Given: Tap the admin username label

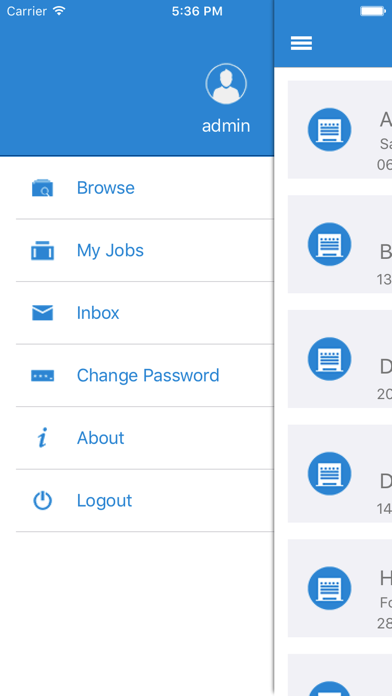Looking at the screenshot, I should (226, 126).
